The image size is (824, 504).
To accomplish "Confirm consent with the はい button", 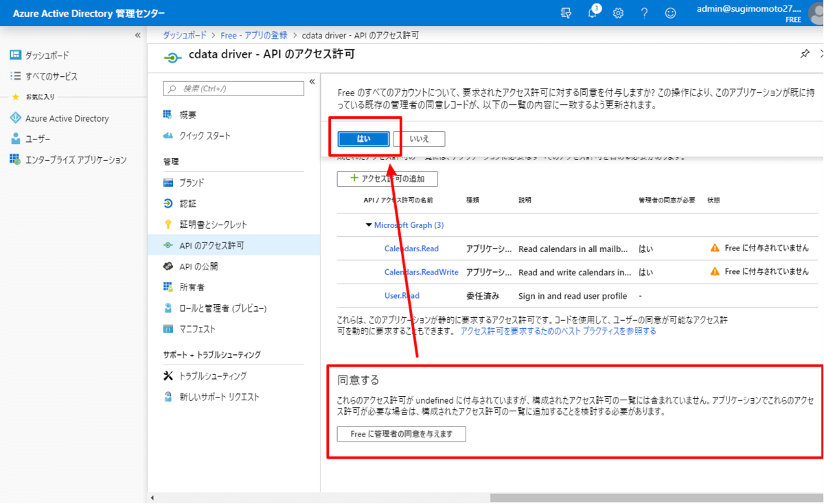I will click(x=363, y=139).
